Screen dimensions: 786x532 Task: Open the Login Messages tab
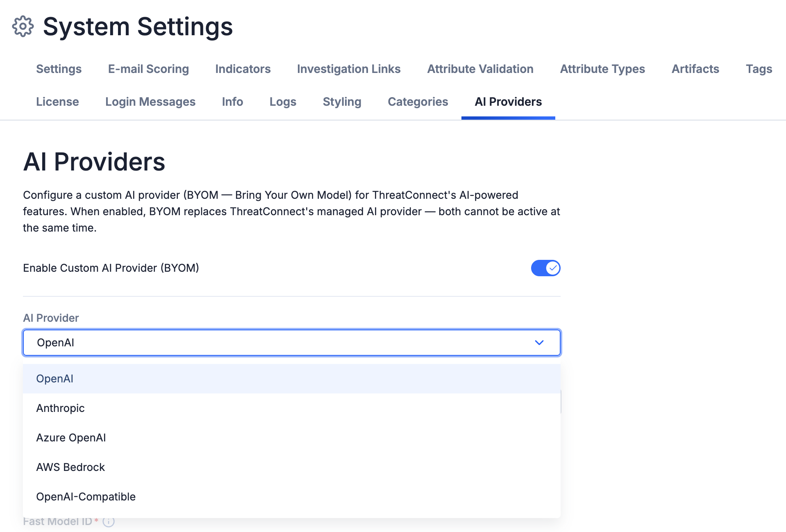tap(150, 102)
